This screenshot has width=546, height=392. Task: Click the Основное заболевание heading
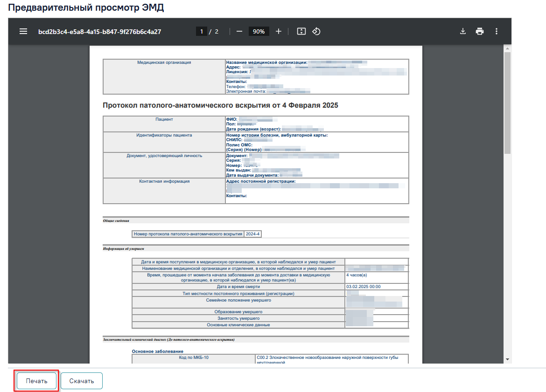tap(157, 351)
